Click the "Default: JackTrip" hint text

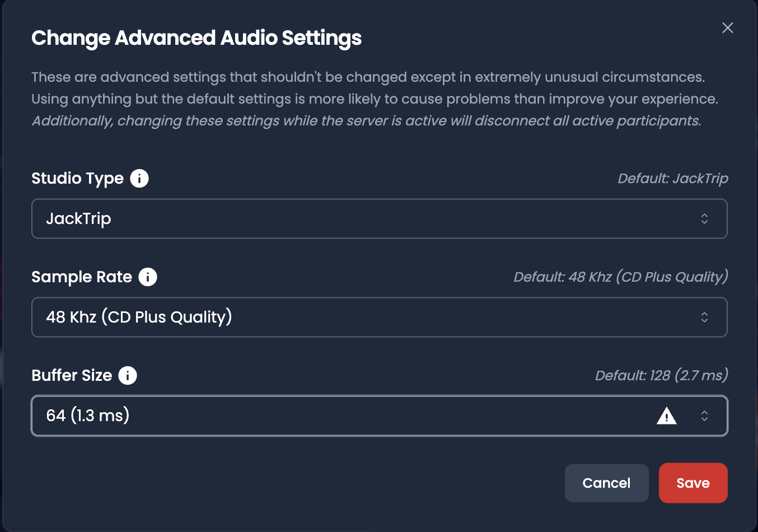(672, 179)
